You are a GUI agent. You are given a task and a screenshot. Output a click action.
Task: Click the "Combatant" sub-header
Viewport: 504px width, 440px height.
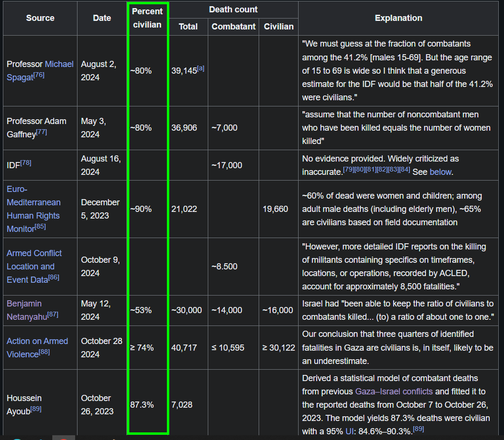(233, 27)
